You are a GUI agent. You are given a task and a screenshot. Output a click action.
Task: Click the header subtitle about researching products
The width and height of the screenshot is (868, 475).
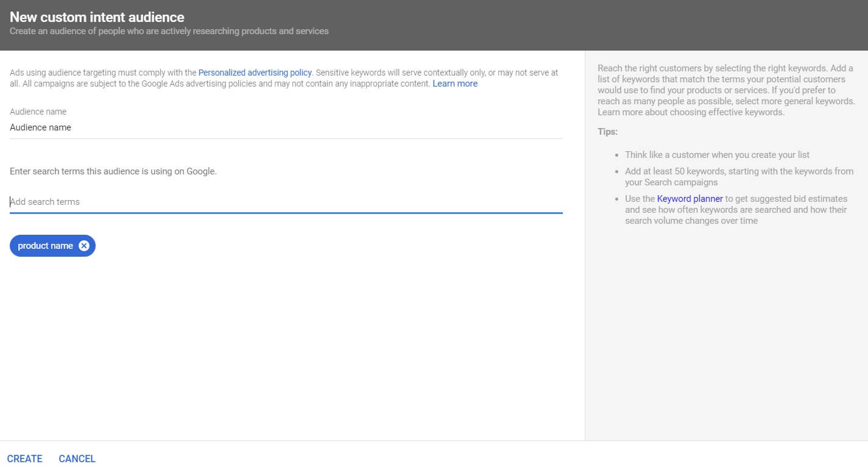pyautogui.click(x=169, y=31)
